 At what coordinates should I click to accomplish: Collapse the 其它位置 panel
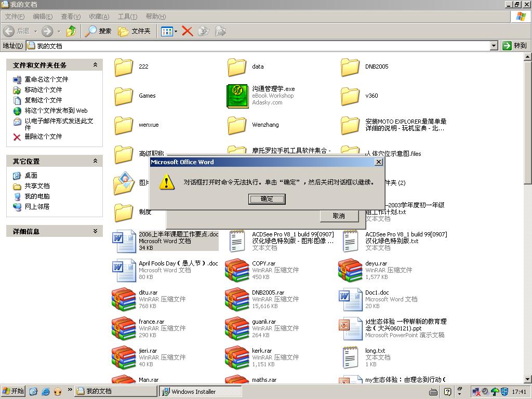click(96, 161)
